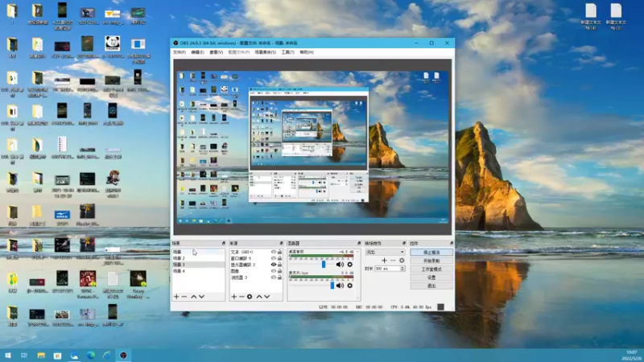Toggle the lock on the 文本 (GDI+) source
The height and width of the screenshot is (362, 644).
[279, 252]
